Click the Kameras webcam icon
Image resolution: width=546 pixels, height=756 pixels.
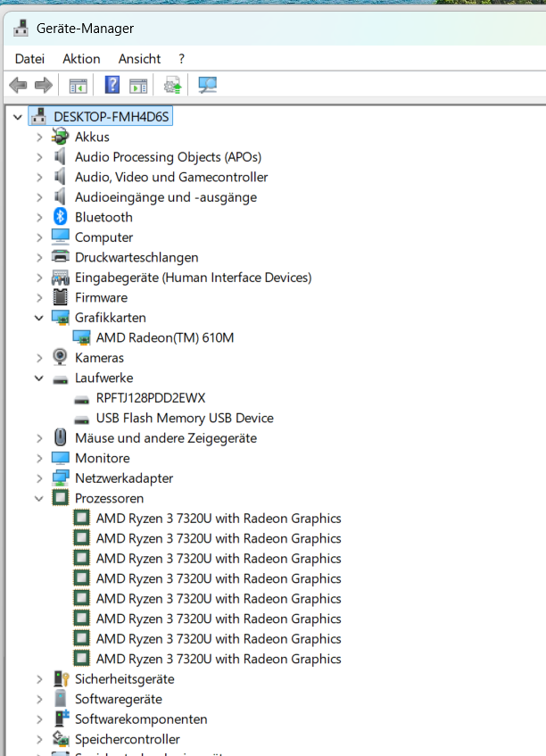tap(61, 357)
